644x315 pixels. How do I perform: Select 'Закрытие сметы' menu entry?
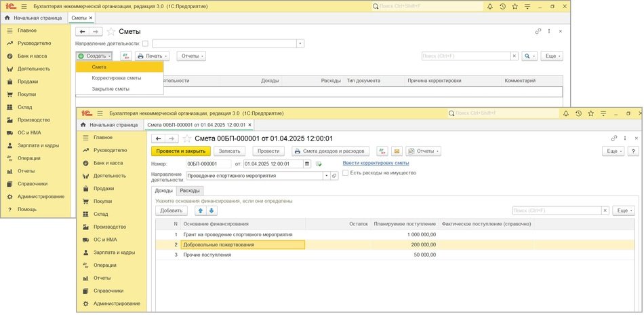[x=110, y=89]
